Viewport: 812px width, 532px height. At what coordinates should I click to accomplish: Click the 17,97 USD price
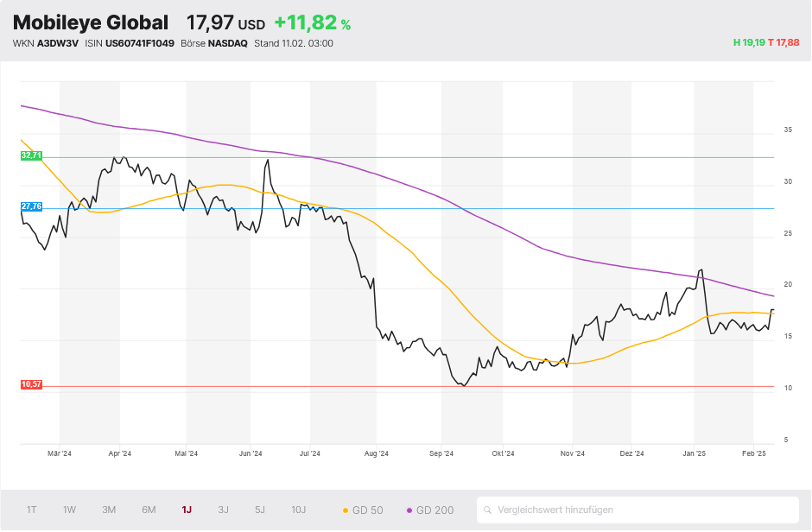coord(225,22)
